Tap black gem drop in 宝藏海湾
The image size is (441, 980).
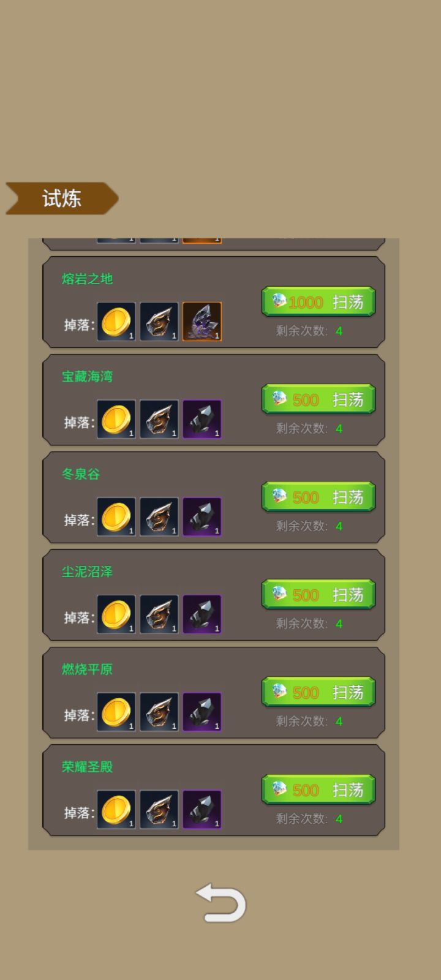click(202, 419)
